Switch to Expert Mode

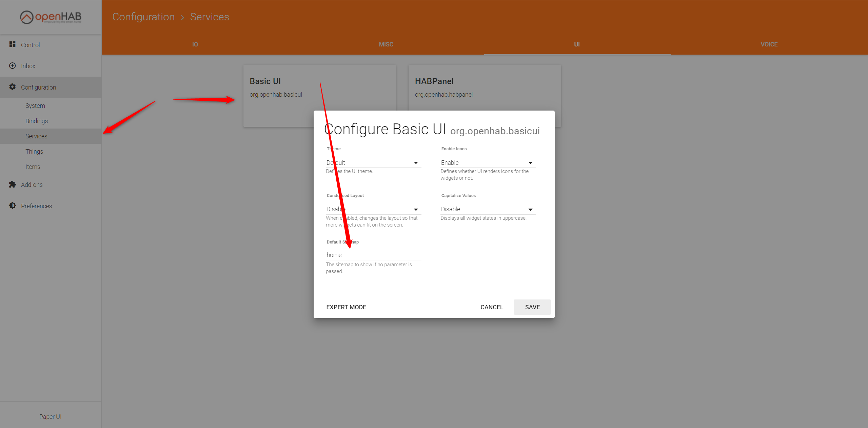coord(346,307)
